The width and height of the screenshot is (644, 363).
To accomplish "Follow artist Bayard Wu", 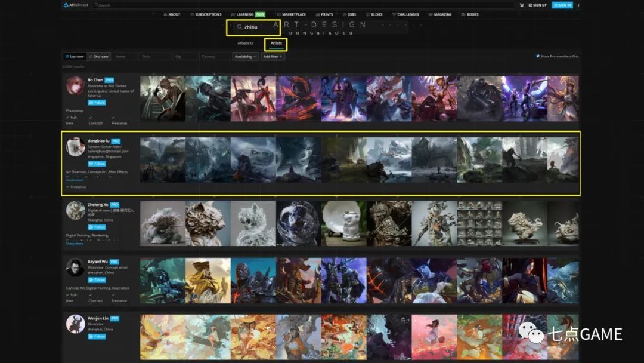I will pos(97,280).
